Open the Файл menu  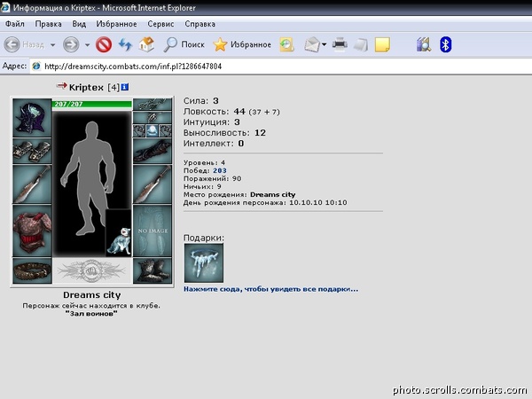[x=15, y=24]
